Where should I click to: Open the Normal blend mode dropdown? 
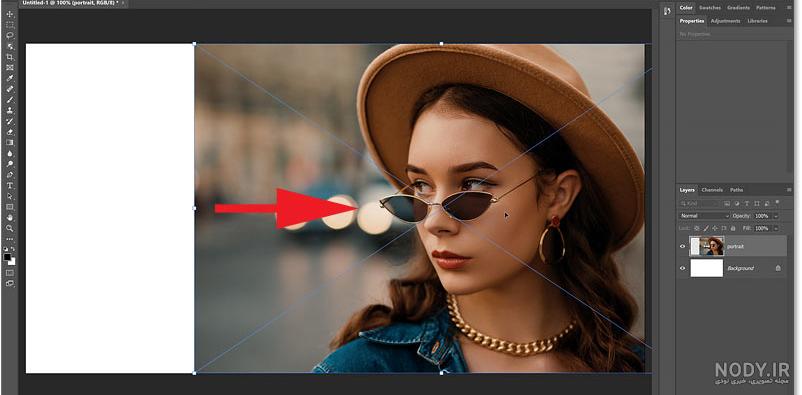click(705, 216)
